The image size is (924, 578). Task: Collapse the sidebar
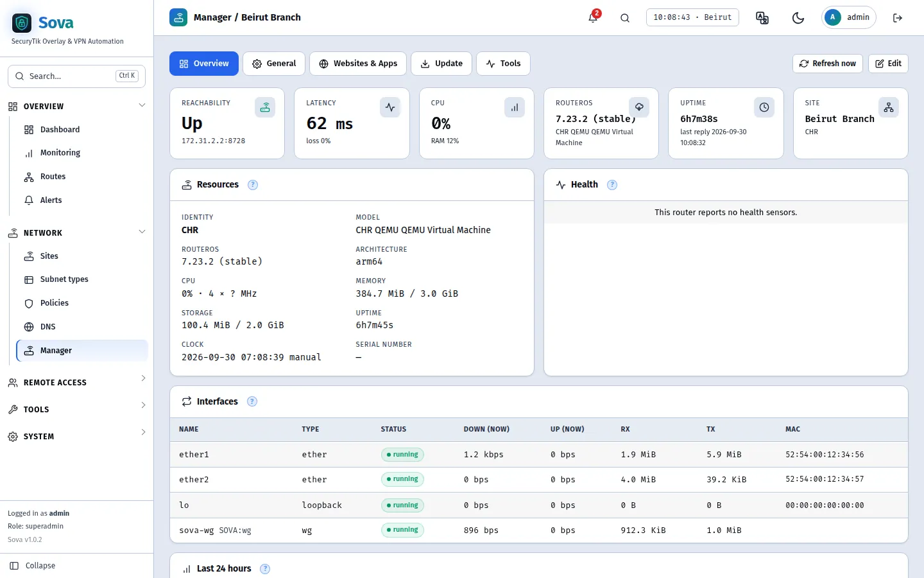[77, 566]
